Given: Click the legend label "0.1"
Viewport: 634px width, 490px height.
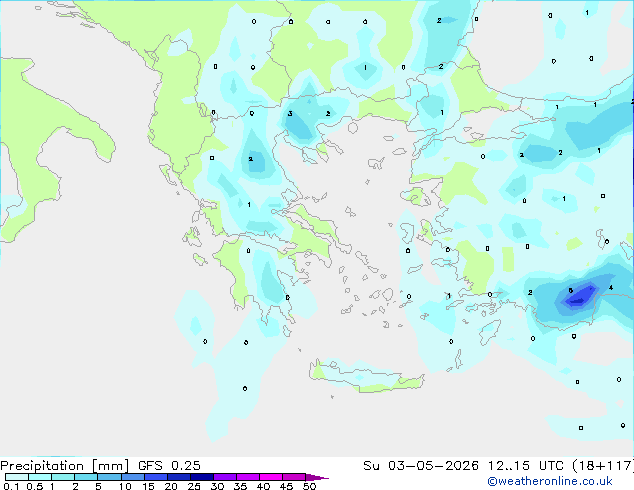Looking at the screenshot, I should click(x=11, y=486).
